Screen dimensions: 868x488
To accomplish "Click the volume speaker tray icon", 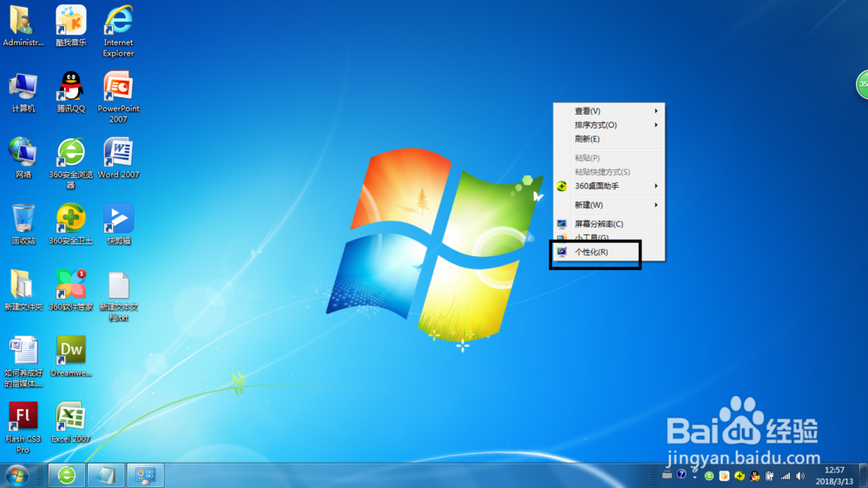I will (800, 476).
